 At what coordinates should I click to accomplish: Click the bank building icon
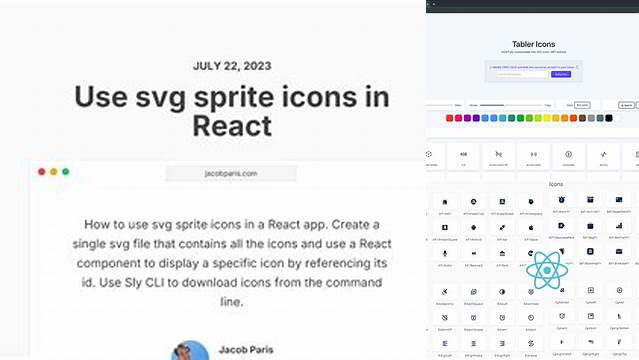point(502,253)
